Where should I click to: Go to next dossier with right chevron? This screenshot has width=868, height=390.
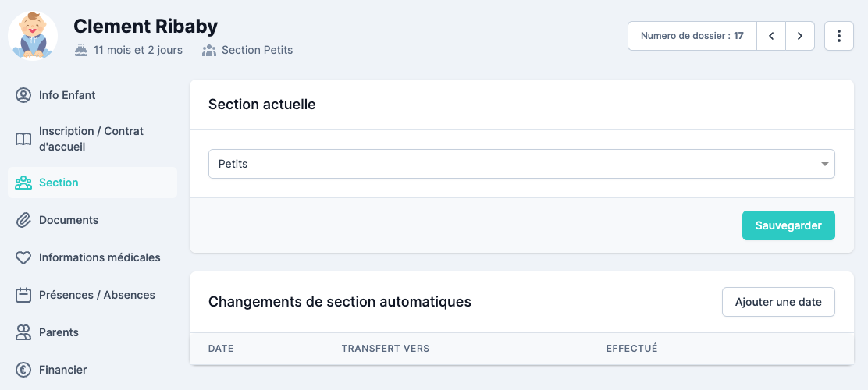coord(800,36)
